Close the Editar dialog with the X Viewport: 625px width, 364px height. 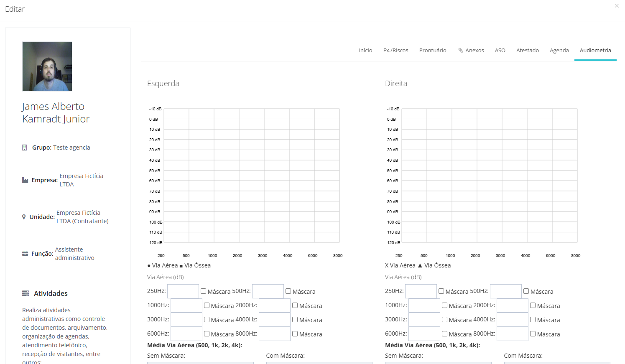[617, 6]
